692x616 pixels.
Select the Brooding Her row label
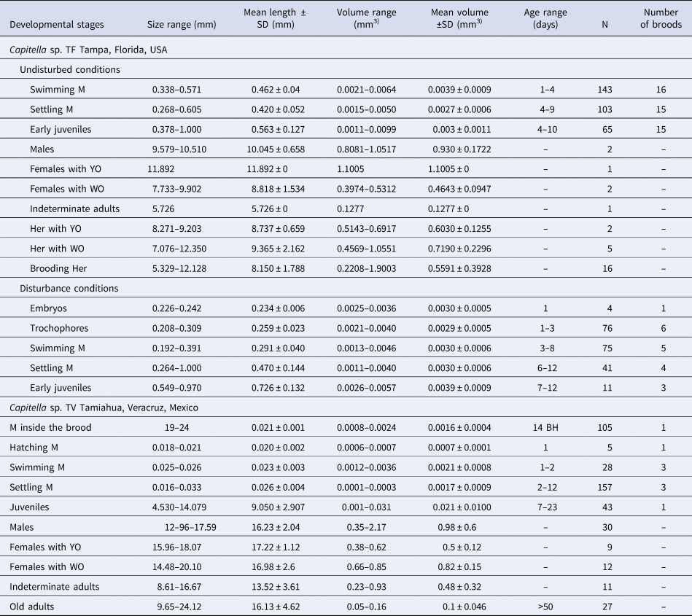point(58,268)
